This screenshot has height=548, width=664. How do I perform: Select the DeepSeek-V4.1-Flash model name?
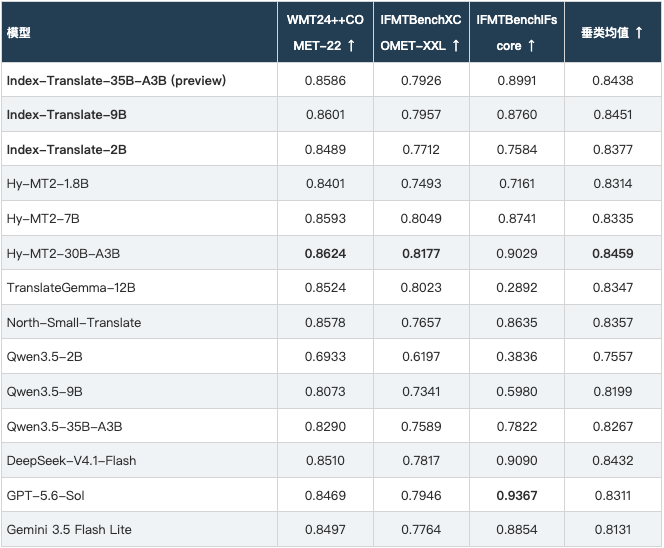click(72, 460)
